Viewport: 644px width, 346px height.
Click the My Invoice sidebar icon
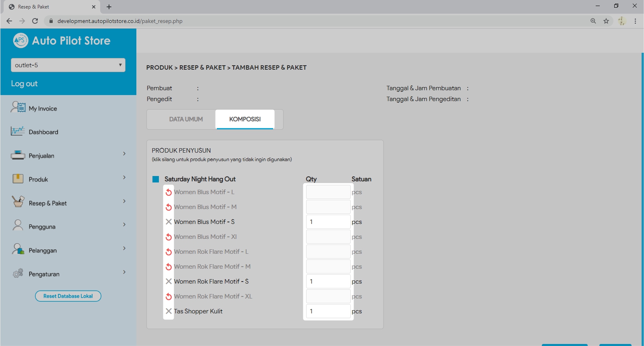coord(18,107)
